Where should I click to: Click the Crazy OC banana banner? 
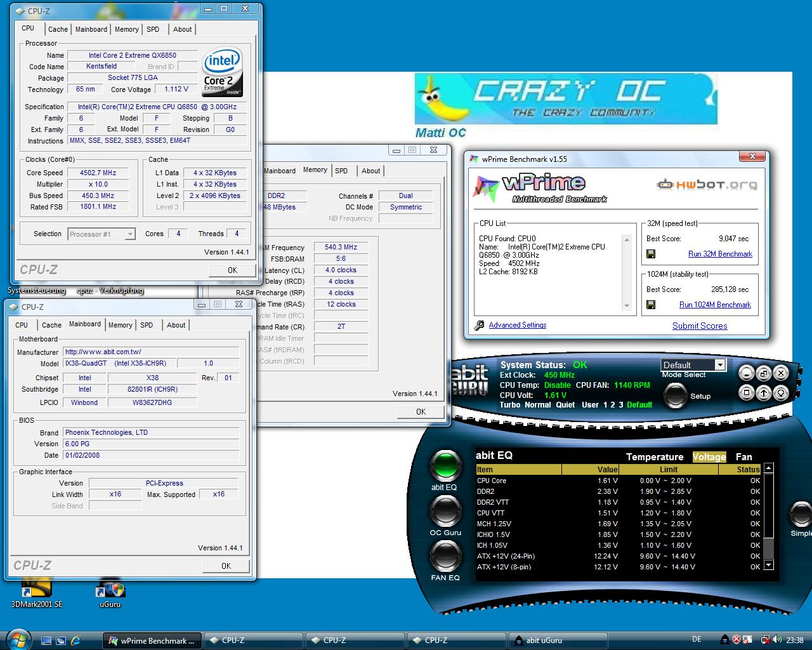[x=566, y=99]
